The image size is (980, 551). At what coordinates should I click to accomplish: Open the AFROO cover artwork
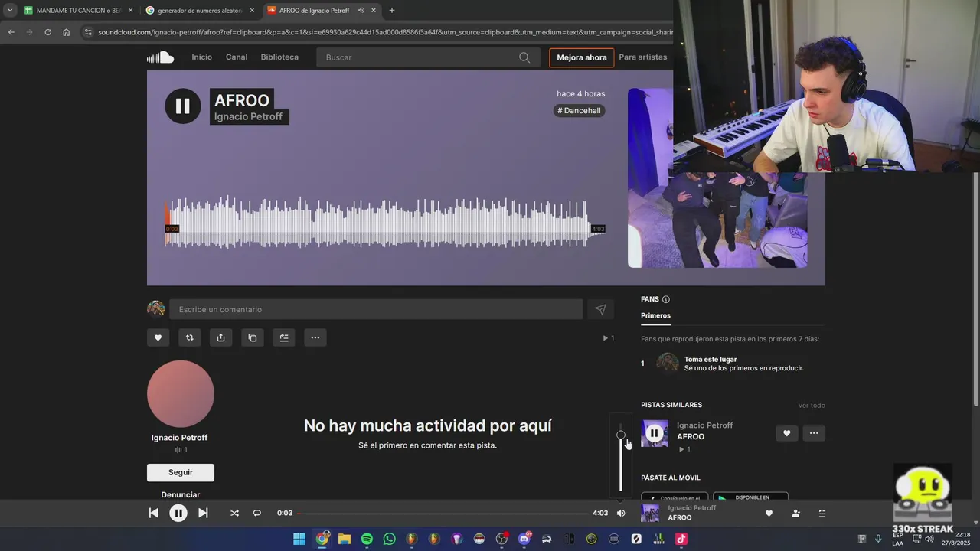(x=717, y=178)
